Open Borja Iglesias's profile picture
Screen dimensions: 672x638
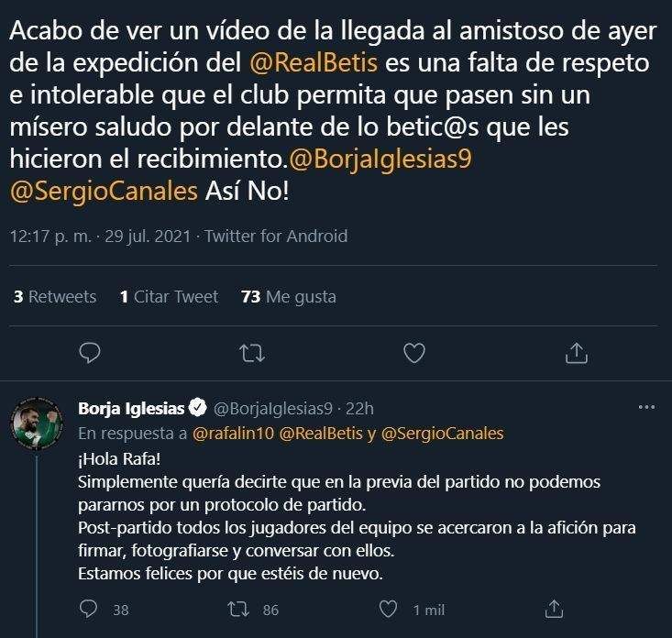(x=36, y=423)
